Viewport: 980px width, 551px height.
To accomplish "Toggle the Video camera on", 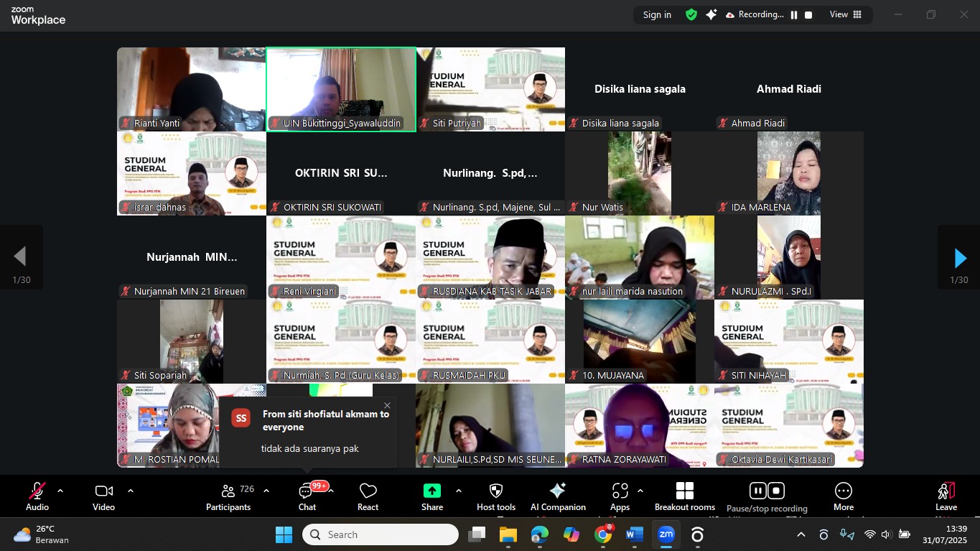I will point(103,496).
